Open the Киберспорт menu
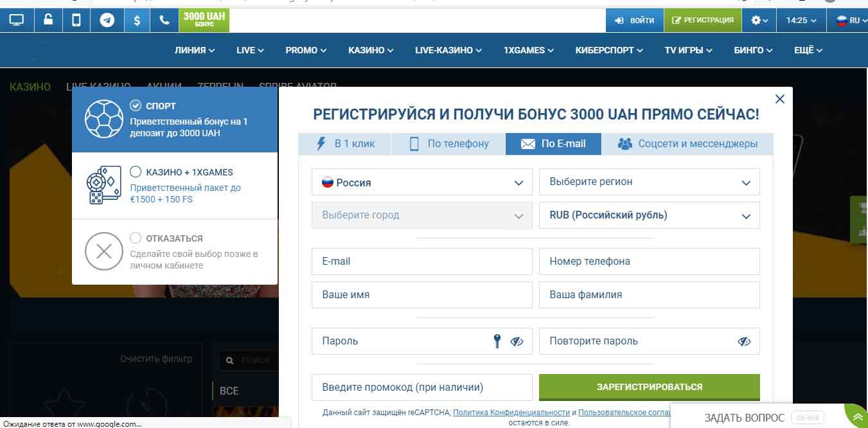 [x=609, y=50]
